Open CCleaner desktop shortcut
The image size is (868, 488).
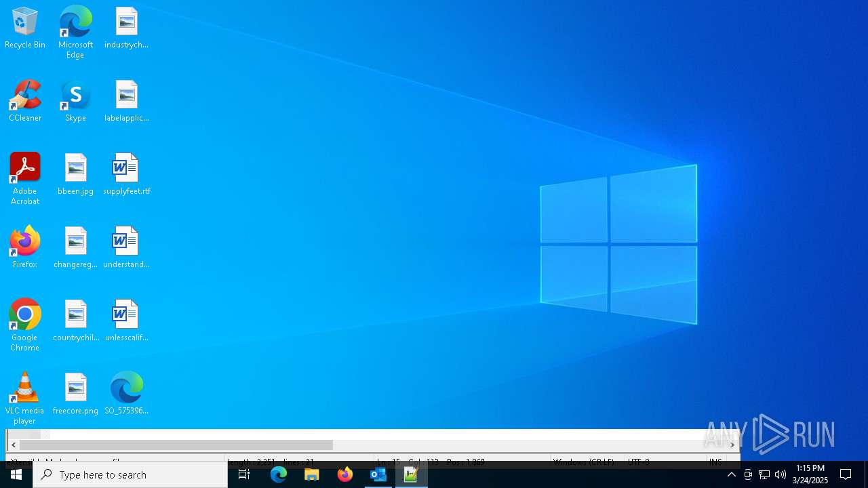[25, 102]
